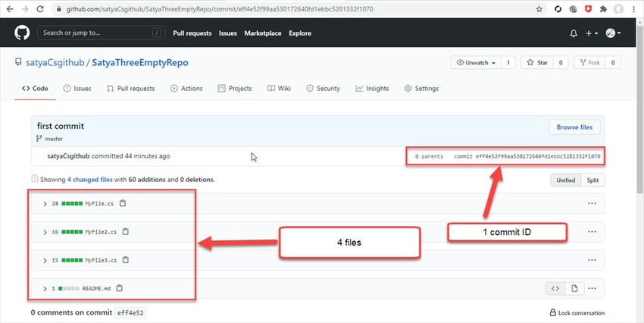Switch to the repository Issues tab
644x323 pixels.
tap(77, 89)
